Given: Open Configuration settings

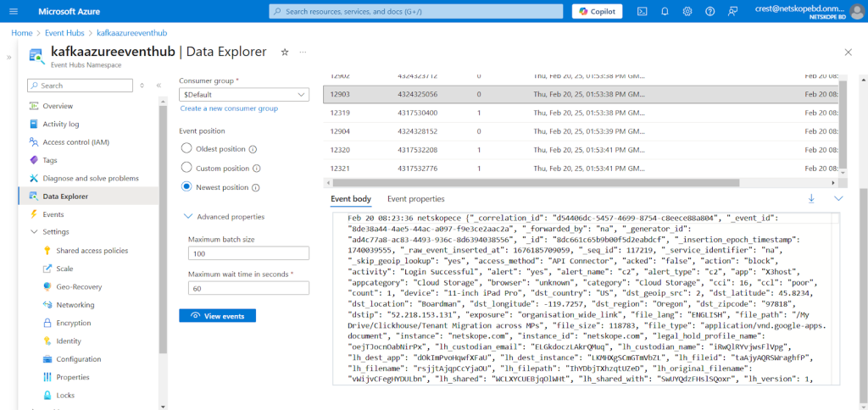Looking at the screenshot, I should point(78,359).
